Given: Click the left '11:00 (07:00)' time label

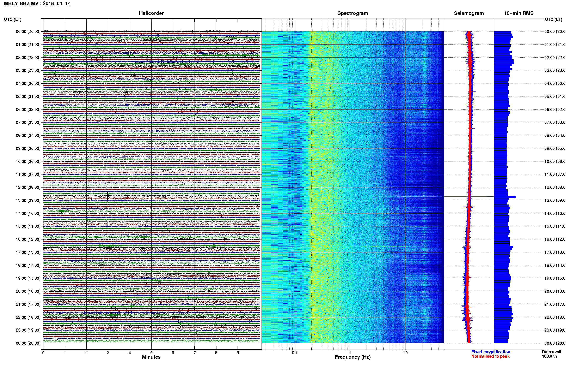Looking at the screenshot, I should pos(28,174).
